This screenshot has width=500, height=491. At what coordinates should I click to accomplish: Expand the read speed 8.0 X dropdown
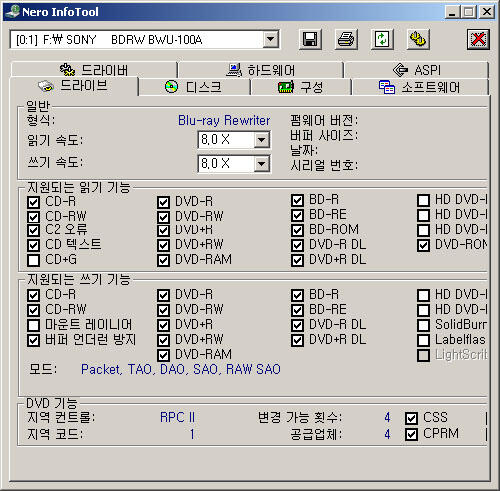[x=262, y=140]
